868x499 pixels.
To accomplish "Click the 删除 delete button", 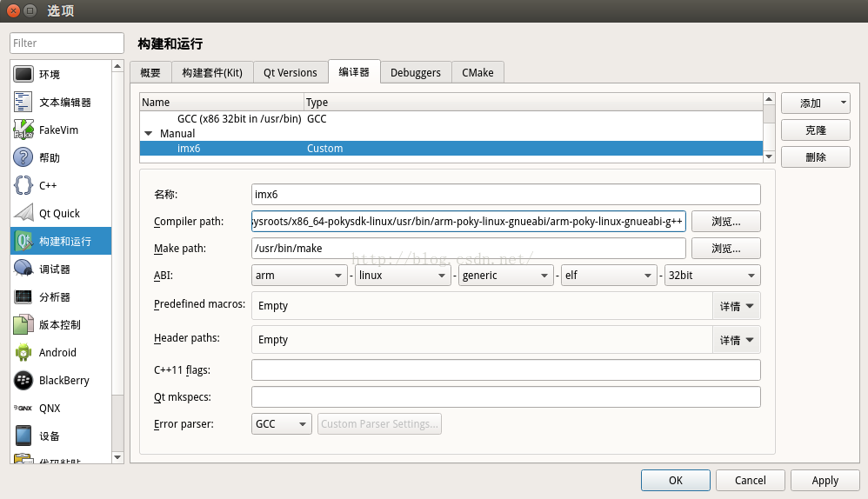I will coord(816,157).
